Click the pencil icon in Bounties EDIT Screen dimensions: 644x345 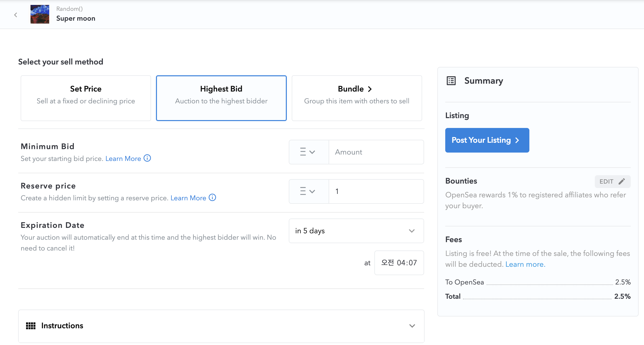pos(622,181)
